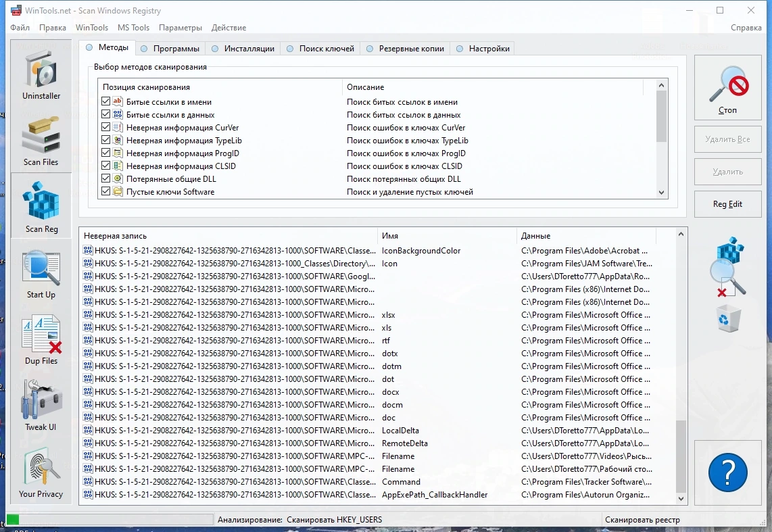The width and height of the screenshot is (772, 532).
Task: Switch to the Резервные копии tab
Action: (405, 48)
